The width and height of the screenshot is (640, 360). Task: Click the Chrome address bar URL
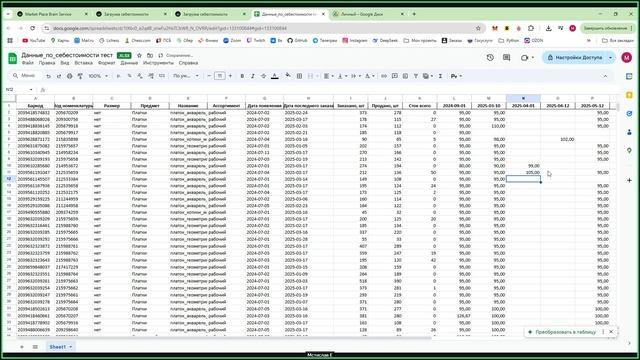tap(170, 28)
